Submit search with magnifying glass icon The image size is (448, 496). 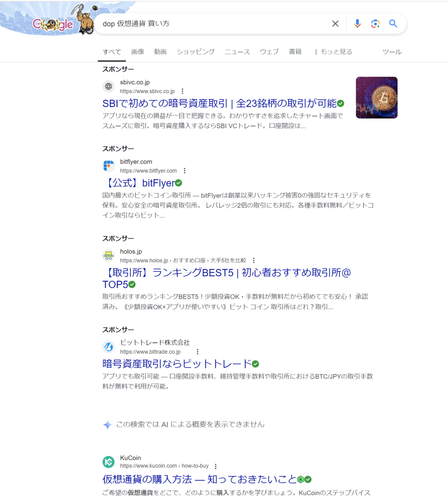coord(393,24)
